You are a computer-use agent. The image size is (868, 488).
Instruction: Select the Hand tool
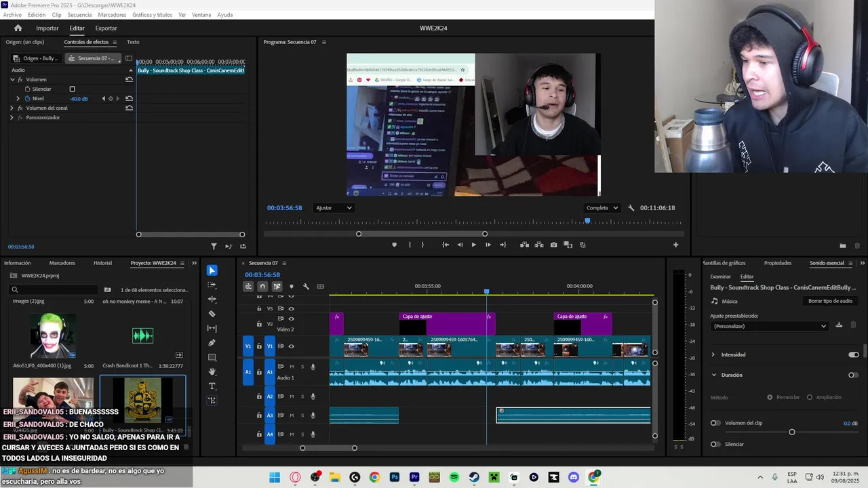212,371
